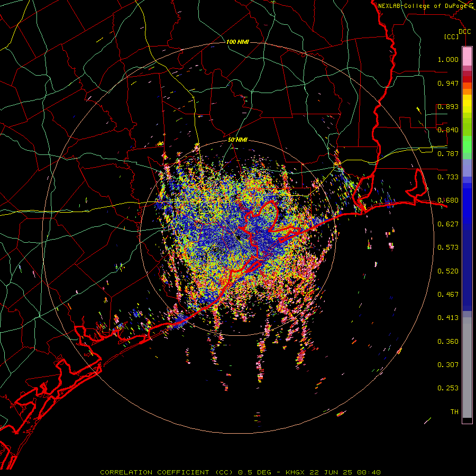Pick the gray swatch beside 0.307
The image size is (476, 476).
coord(467,368)
